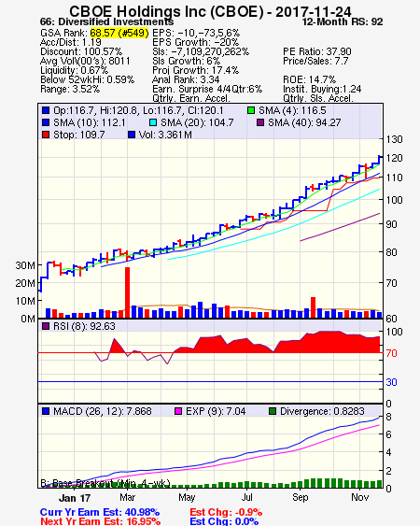This screenshot has width=420, height=526.
Task: Click the green SMA (4) legend swatch
Action: [x=251, y=110]
